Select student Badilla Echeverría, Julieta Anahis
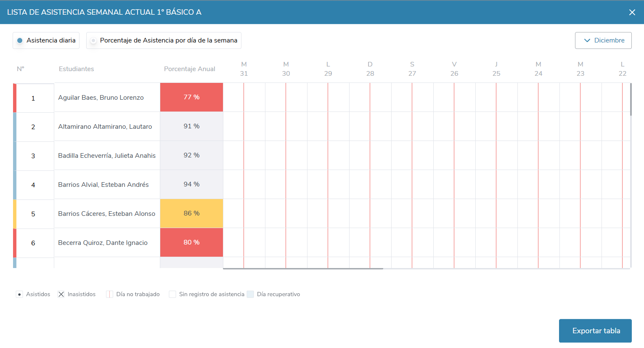Image resolution: width=644 pixels, height=348 pixels. (x=107, y=156)
